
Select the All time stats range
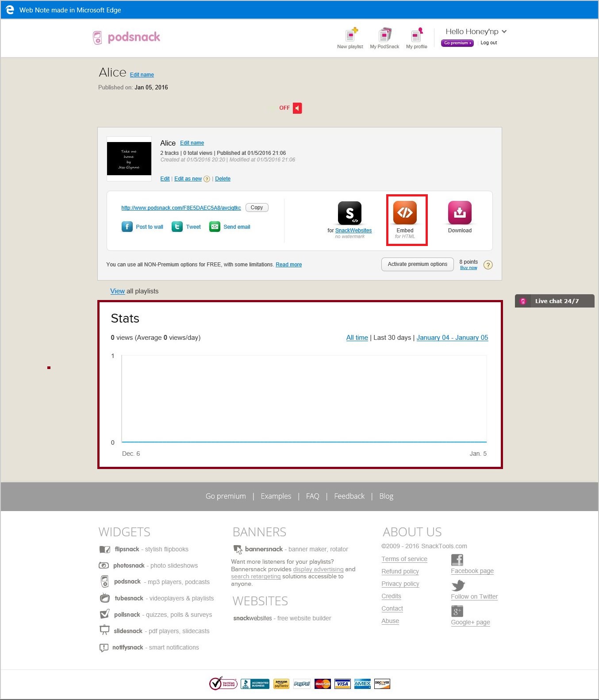coord(357,338)
